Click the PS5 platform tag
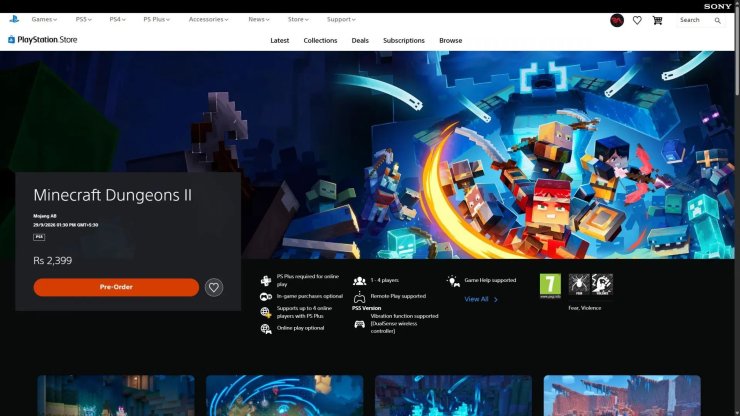Viewport: 740px width, 416px height. pyautogui.click(x=39, y=237)
